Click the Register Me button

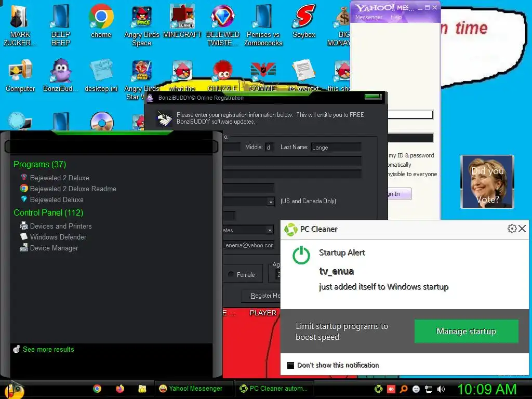pyautogui.click(x=261, y=296)
